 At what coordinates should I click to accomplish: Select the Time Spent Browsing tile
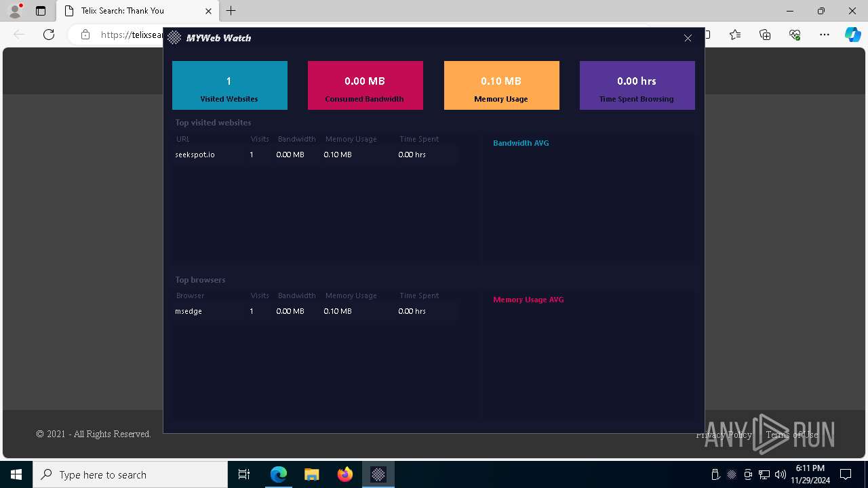coord(637,85)
